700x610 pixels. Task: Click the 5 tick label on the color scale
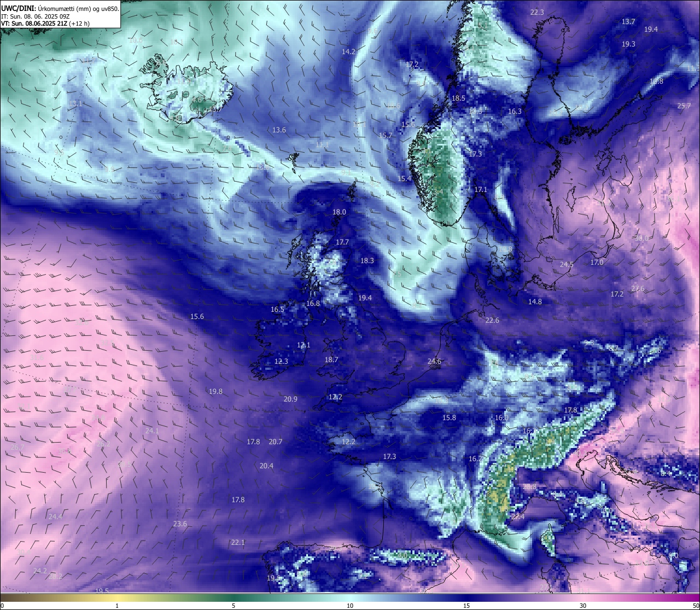tap(234, 606)
